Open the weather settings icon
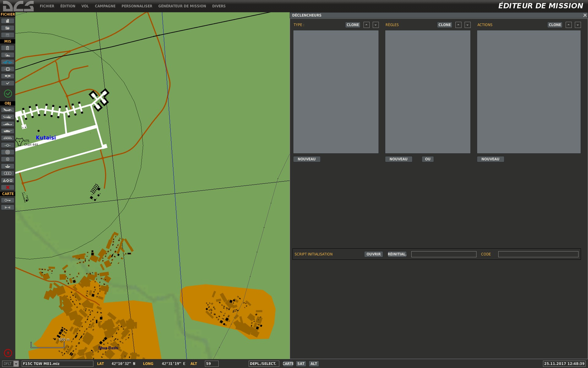This screenshot has width=588, height=368. click(x=8, y=55)
